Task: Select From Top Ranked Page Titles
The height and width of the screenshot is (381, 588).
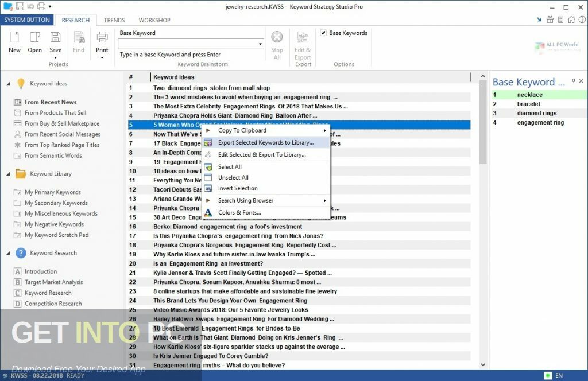Action: pos(62,145)
